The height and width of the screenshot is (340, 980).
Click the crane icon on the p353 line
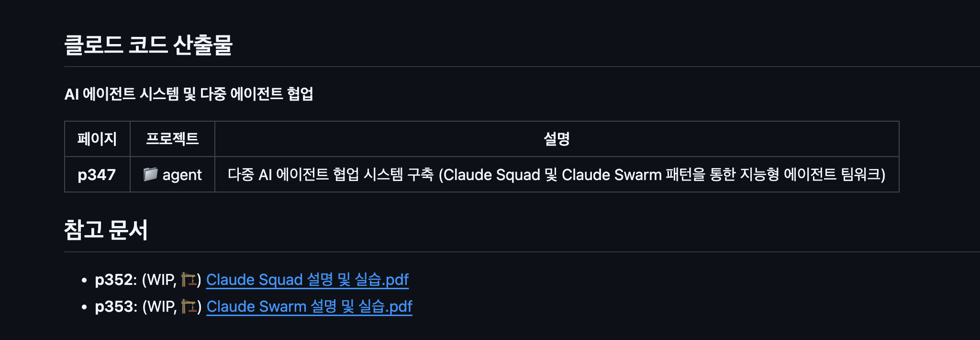(189, 306)
